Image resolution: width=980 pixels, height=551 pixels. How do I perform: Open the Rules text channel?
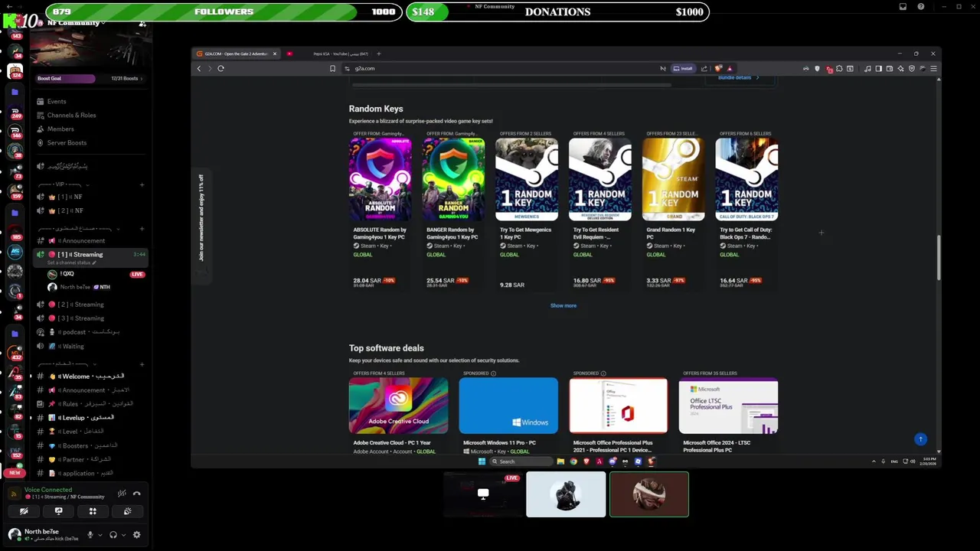point(90,404)
